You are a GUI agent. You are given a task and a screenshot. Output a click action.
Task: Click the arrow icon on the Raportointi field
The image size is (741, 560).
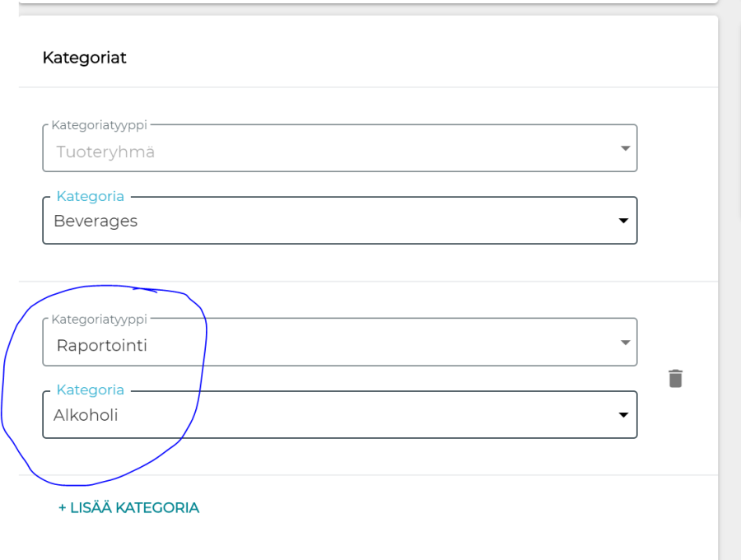(x=625, y=343)
